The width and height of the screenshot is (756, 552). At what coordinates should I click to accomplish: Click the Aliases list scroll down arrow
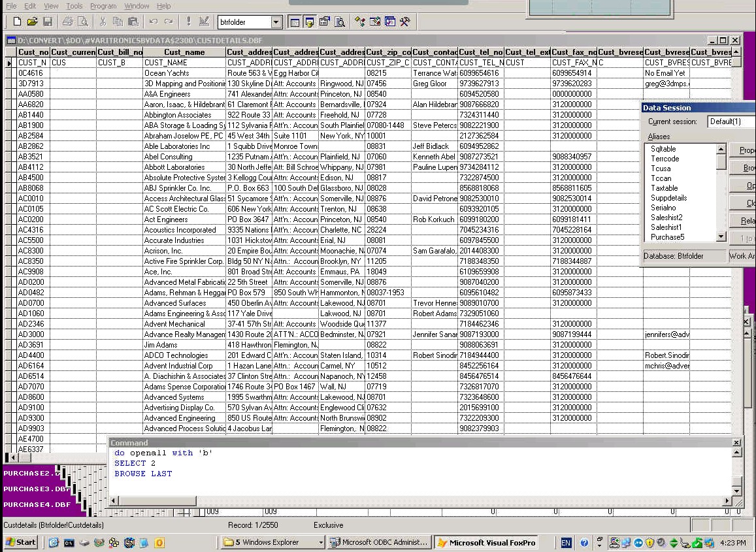pos(721,236)
